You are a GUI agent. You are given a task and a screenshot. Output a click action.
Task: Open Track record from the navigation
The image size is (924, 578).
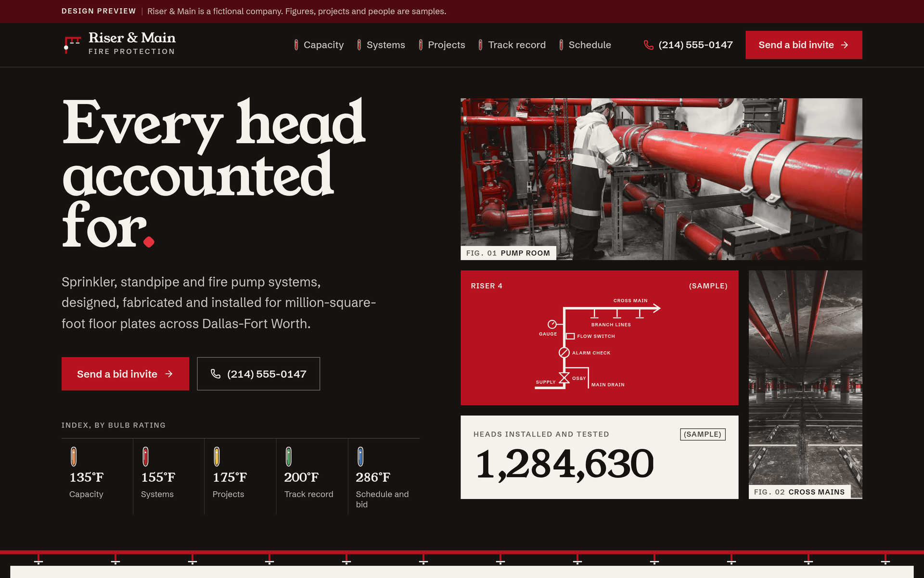[x=512, y=45]
